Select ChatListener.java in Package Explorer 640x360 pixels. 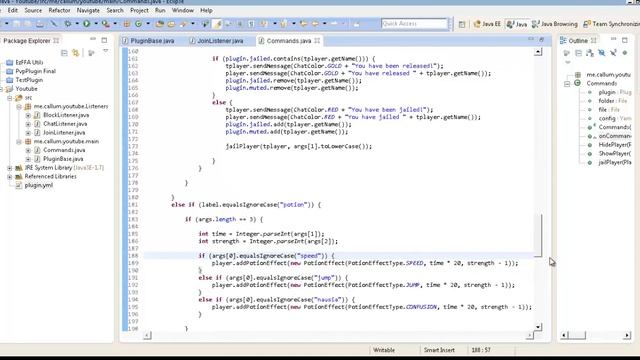[65, 124]
